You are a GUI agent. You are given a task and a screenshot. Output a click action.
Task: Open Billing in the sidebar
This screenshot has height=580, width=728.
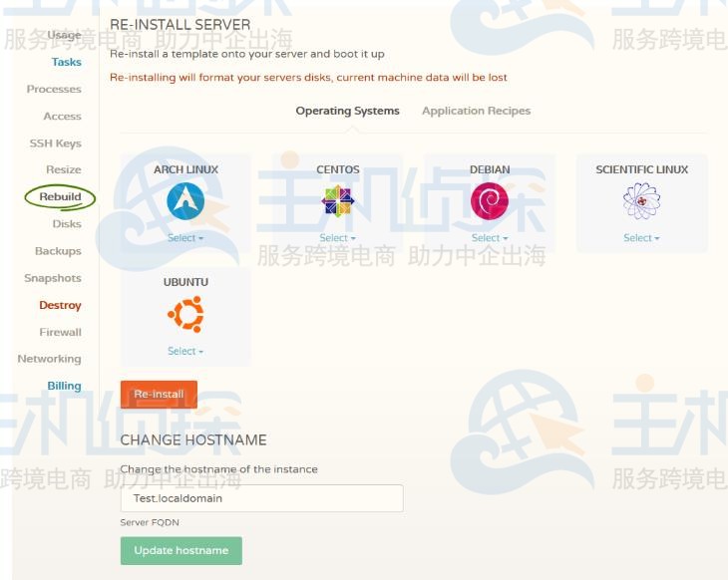coord(64,386)
